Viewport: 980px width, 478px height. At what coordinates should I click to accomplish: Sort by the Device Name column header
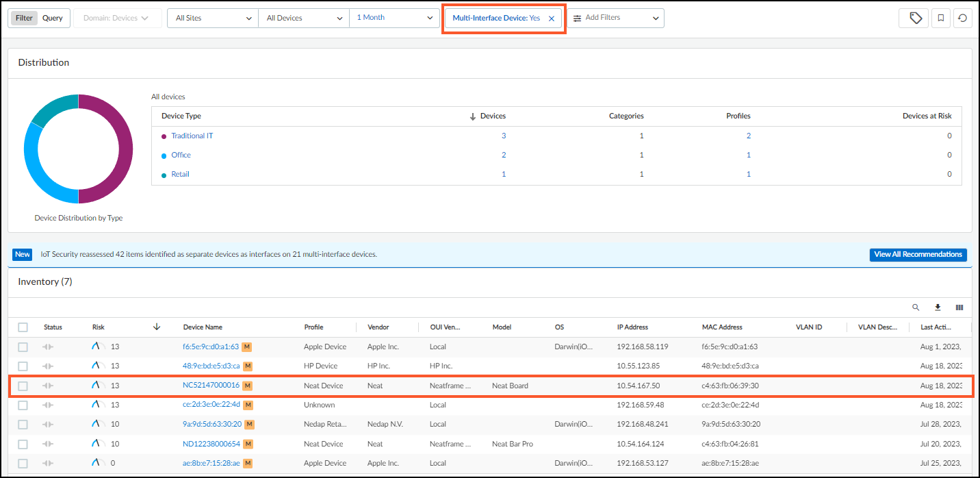[203, 327]
